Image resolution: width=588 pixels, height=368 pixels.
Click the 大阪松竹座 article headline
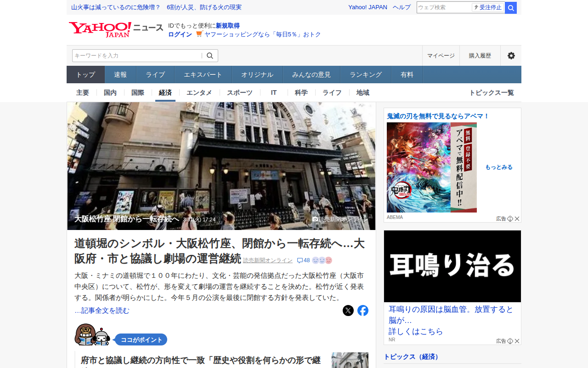click(220, 251)
